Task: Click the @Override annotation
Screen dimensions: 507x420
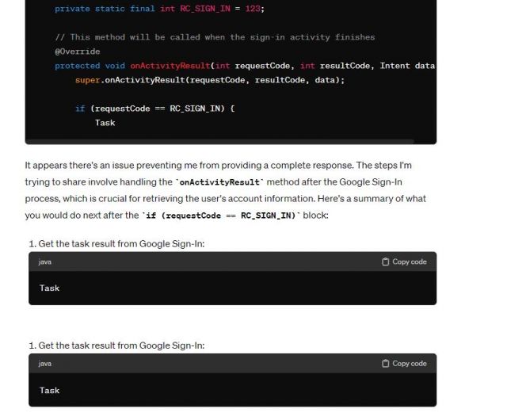Action: (78, 52)
